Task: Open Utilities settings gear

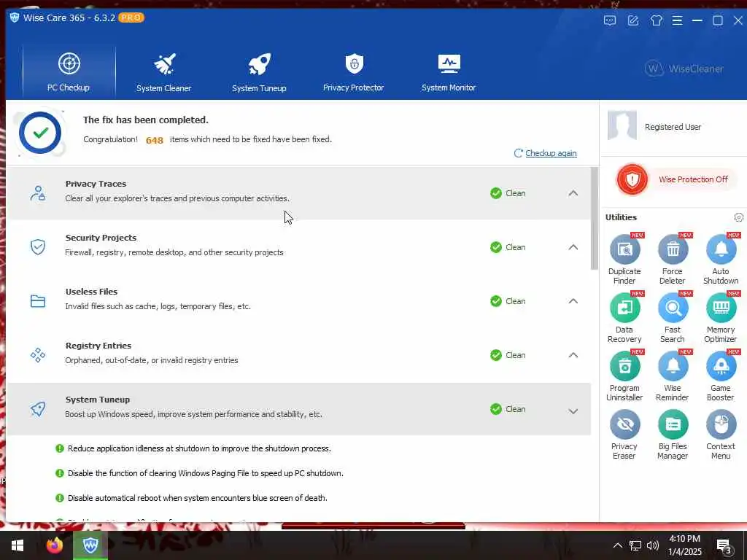Action: click(x=738, y=217)
